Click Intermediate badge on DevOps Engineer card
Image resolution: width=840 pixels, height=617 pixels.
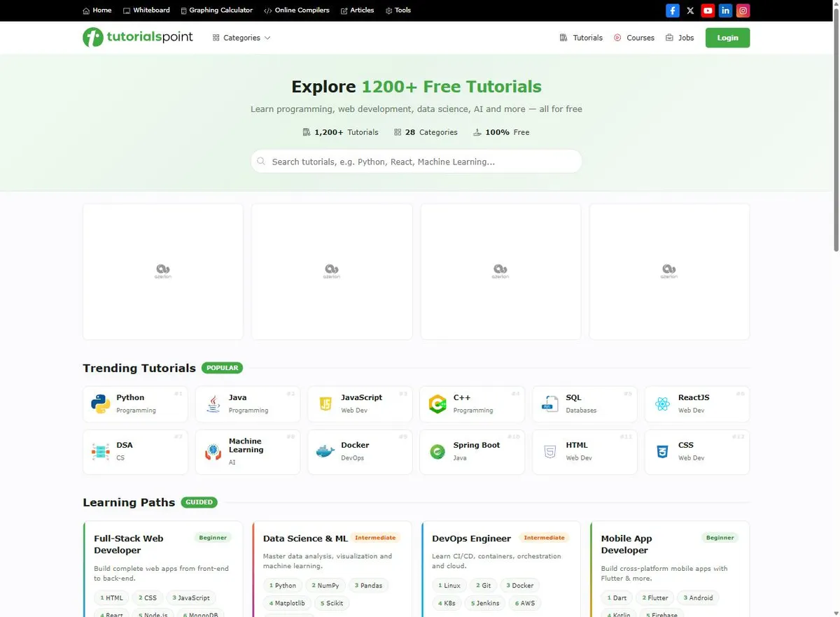(x=544, y=538)
